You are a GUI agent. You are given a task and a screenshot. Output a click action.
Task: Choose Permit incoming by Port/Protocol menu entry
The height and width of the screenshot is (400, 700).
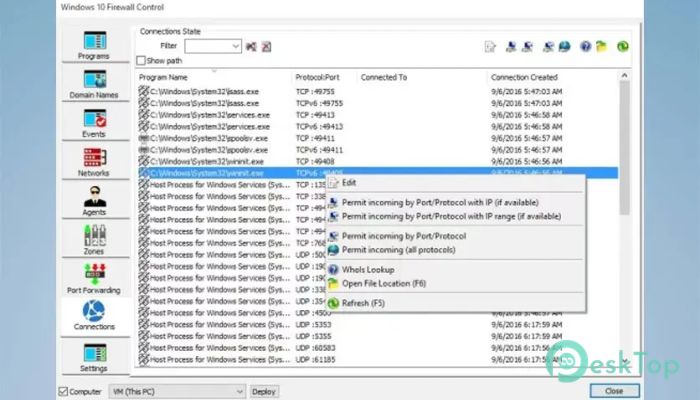pos(455,236)
